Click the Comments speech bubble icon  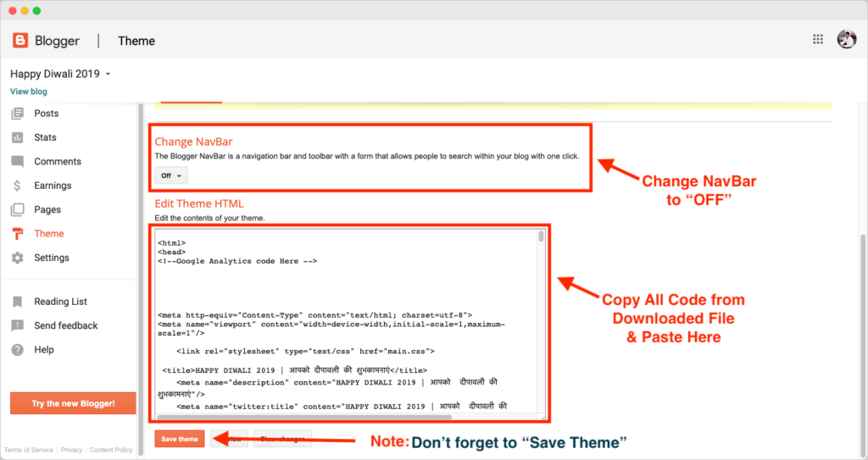pos(18,162)
